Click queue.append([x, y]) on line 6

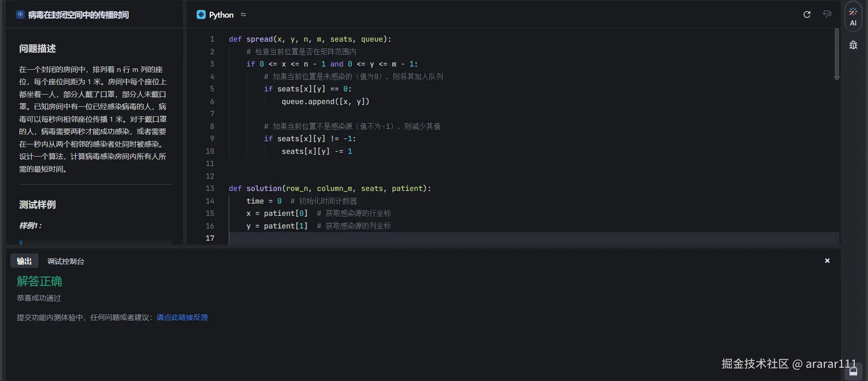(325, 101)
